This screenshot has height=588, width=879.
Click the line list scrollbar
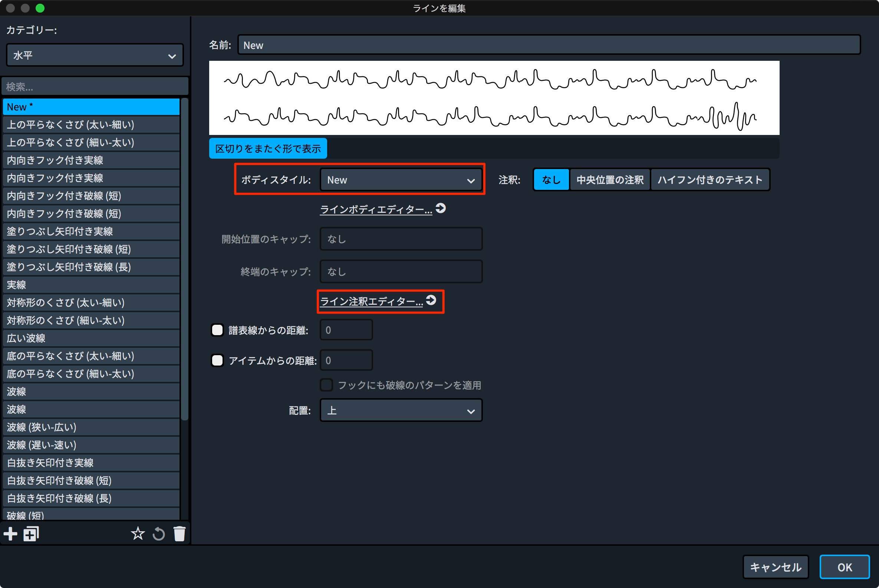coord(184,259)
